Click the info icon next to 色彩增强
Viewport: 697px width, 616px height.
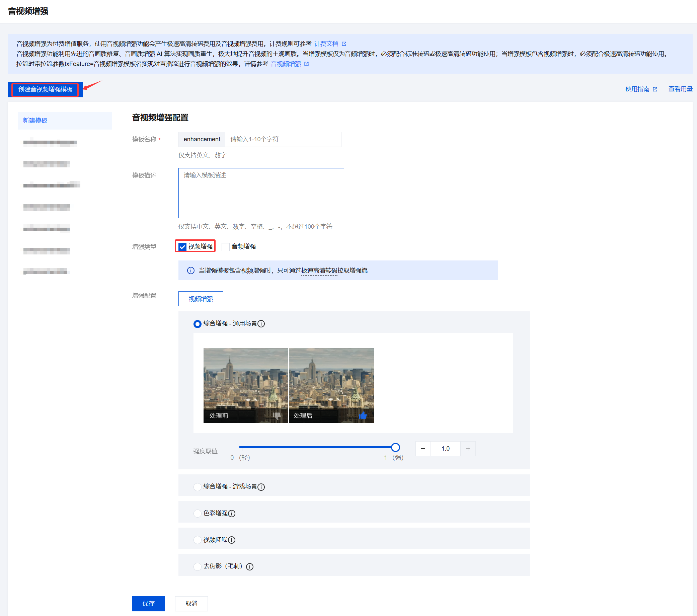pyautogui.click(x=232, y=513)
